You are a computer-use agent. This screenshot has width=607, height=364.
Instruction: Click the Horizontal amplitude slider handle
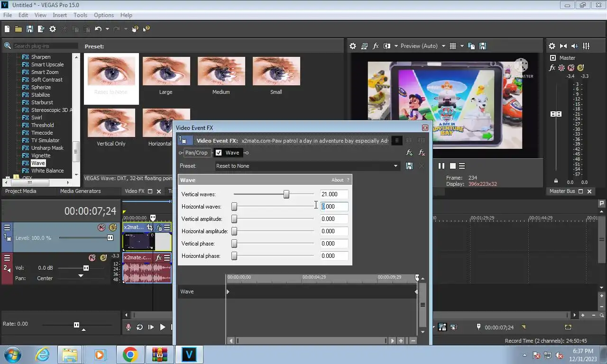[234, 231]
